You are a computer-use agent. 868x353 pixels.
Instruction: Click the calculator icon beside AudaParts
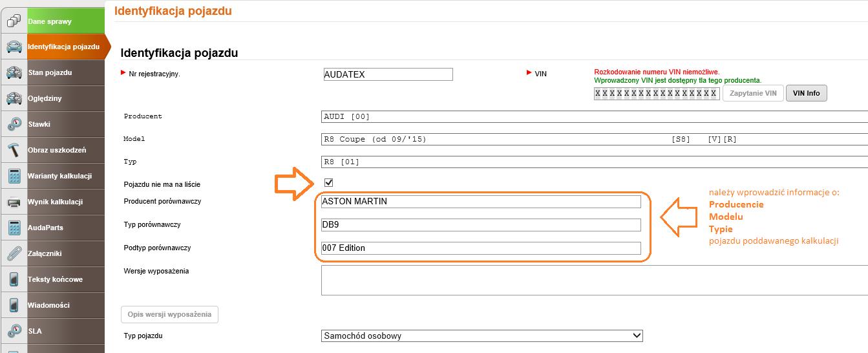pyautogui.click(x=13, y=228)
